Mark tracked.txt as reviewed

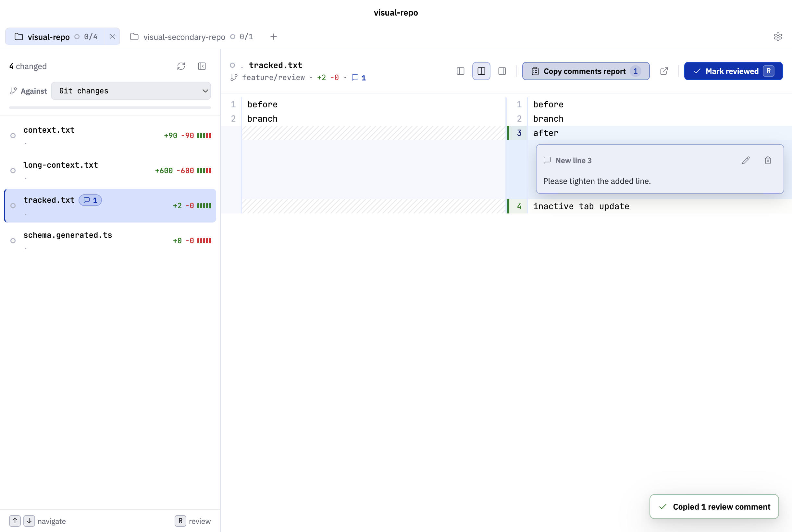click(x=733, y=71)
